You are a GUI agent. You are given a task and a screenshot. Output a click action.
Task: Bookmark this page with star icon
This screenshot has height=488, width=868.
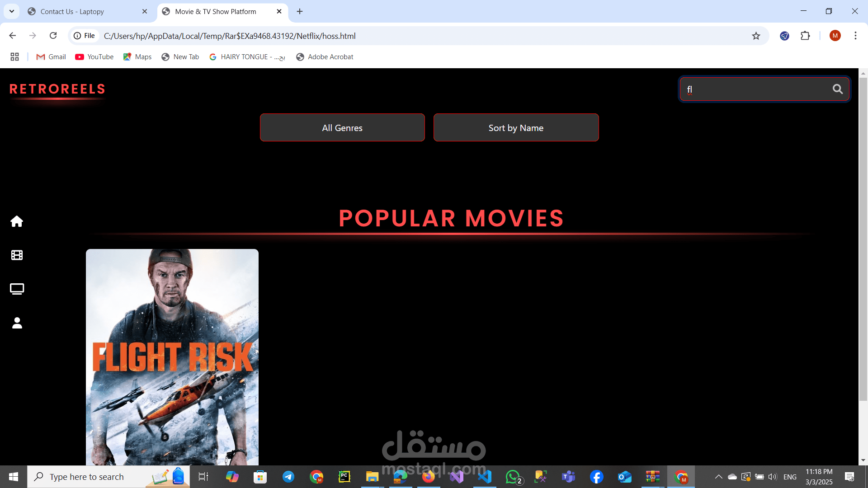pos(756,36)
